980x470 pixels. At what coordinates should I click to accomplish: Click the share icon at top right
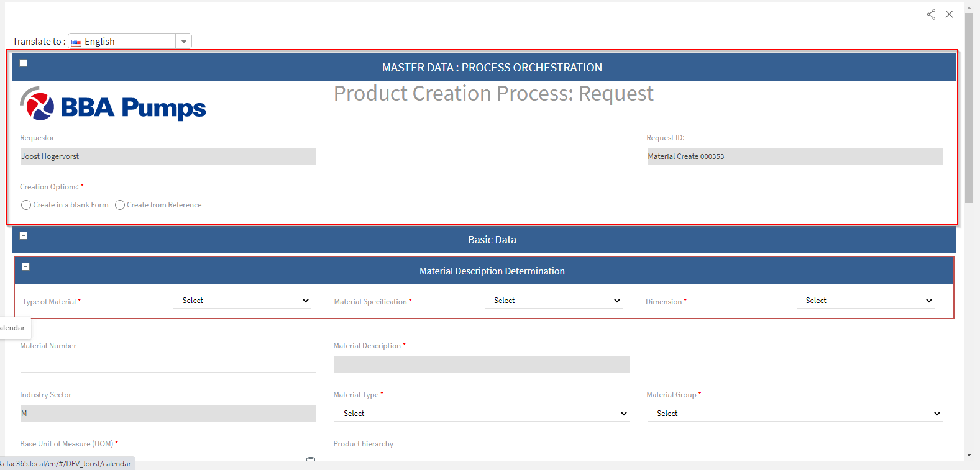pos(931,14)
